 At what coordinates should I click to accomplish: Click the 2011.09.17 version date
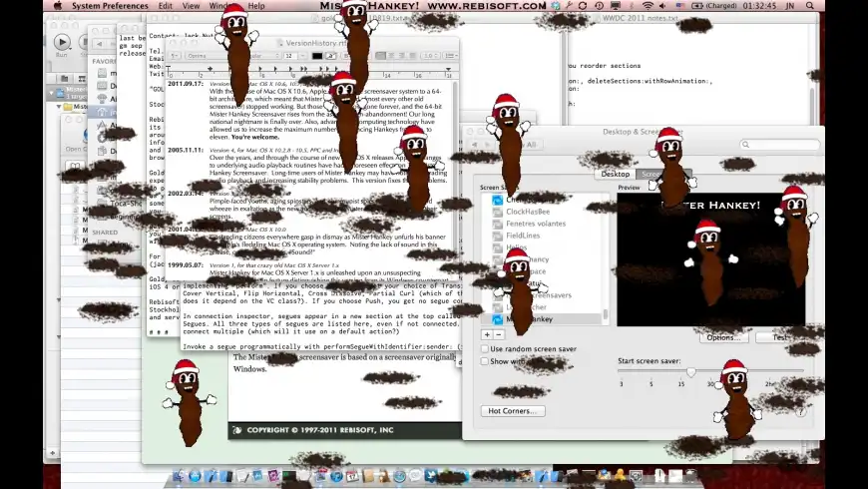[186, 84]
